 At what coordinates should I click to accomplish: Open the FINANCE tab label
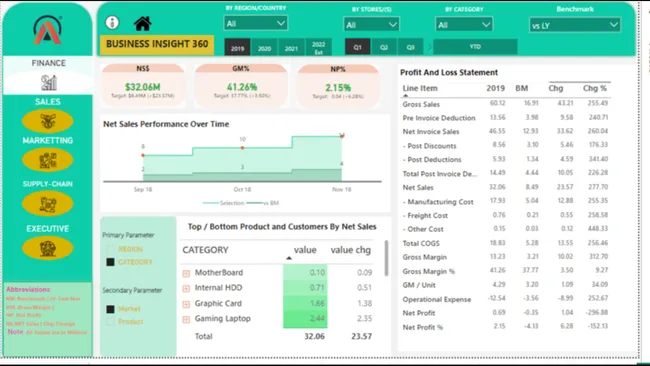[x=49, y=63]
